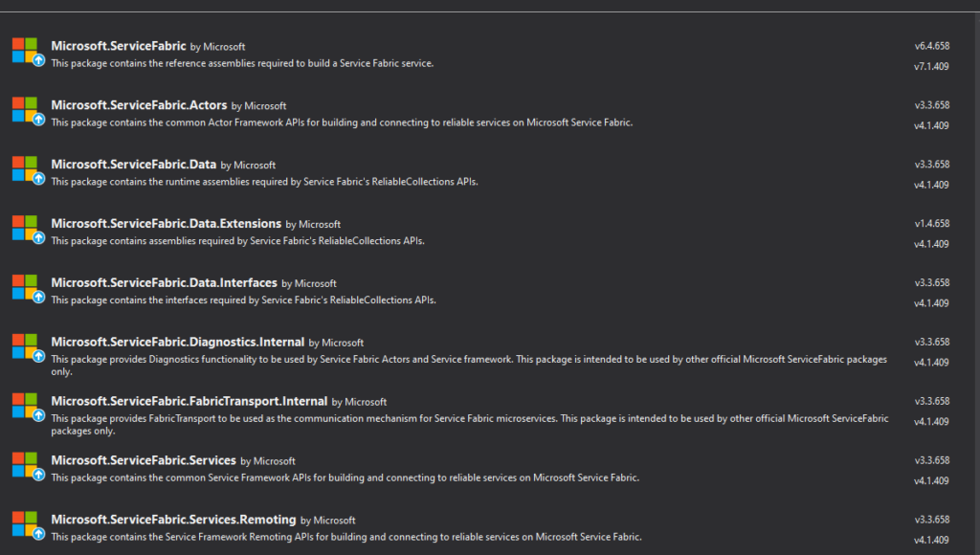Select the Microsoft.ServiceFabric package title
Image resolution: width=980 pixels, height=555 pixels.
(x=119, y=46)
